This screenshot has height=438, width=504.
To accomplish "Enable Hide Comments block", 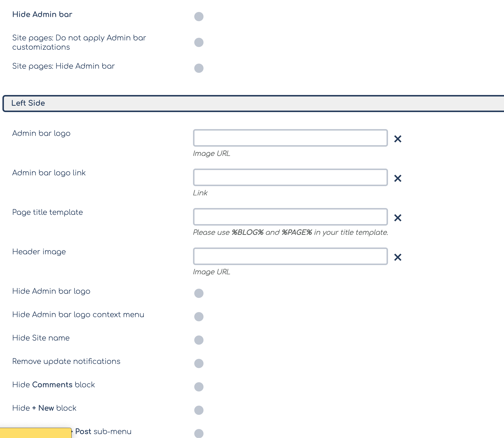I will 199,387.
